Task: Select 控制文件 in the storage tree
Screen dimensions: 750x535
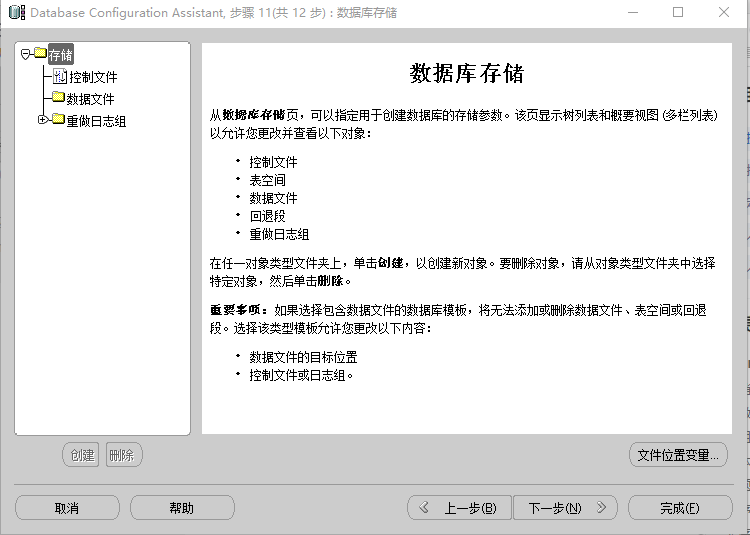Action: pos(93,77)
